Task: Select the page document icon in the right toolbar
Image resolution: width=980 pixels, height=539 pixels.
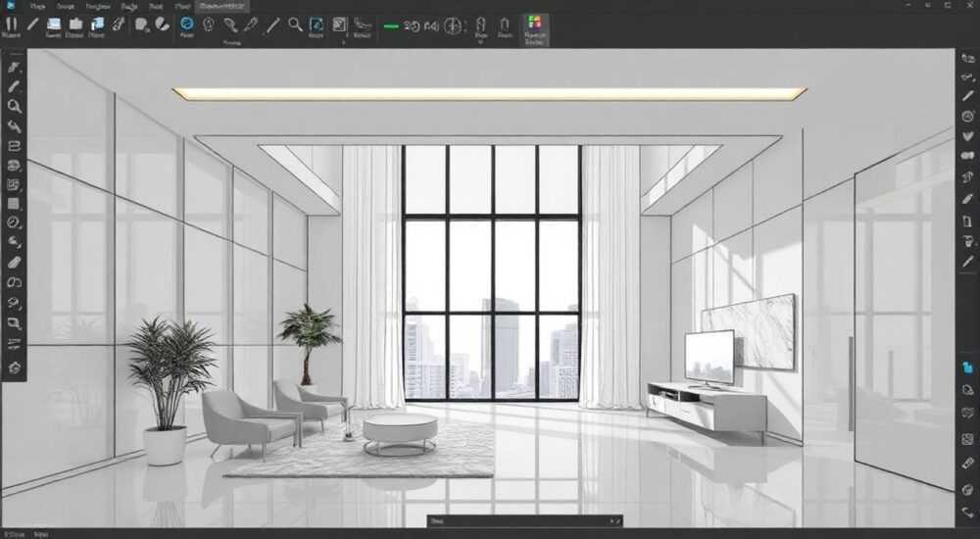Action: [x=967, y=221]
